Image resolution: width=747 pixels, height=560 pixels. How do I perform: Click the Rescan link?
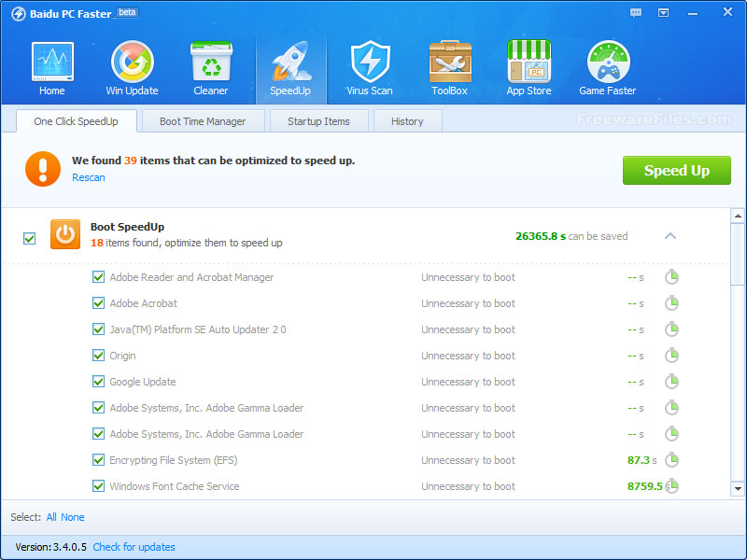89,177
